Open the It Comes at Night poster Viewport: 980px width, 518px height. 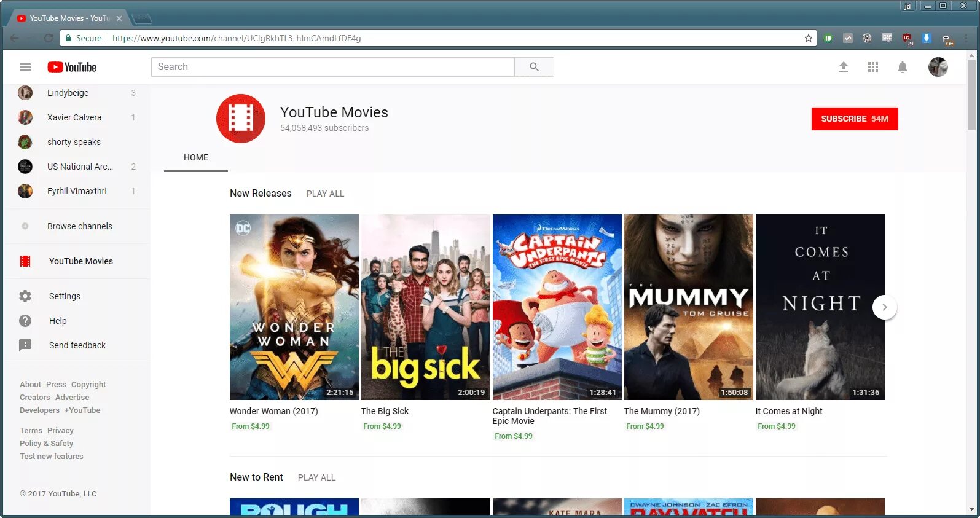[x=820, y=307]
